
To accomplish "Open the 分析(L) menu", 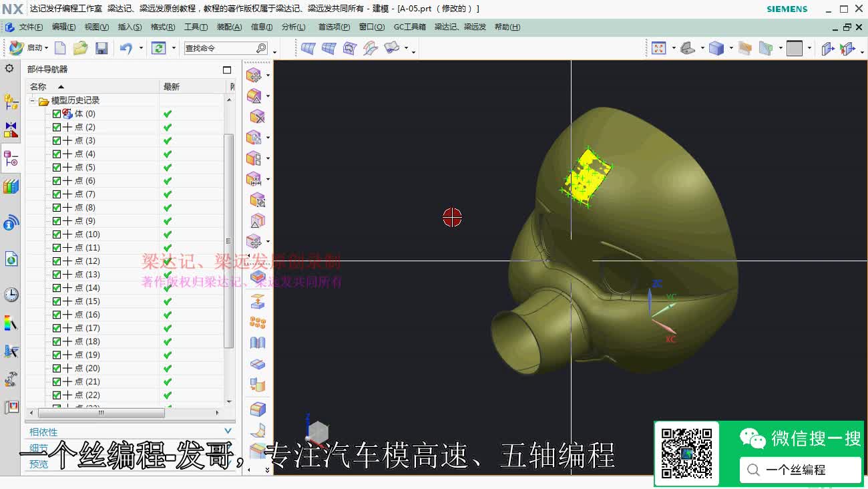I will pyautogui.click(x=293, y=27).
